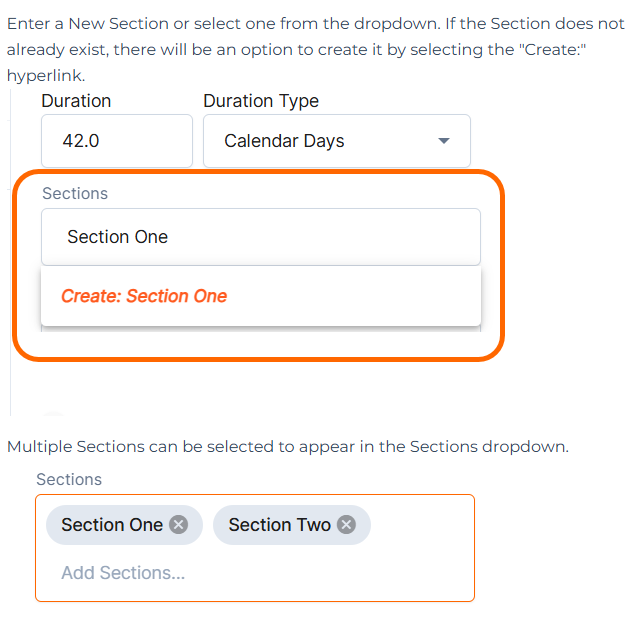The width and height of the screenshot is (643, 621).
Task: Click the Sections label above the text input
Action: [x=75, y=193]
